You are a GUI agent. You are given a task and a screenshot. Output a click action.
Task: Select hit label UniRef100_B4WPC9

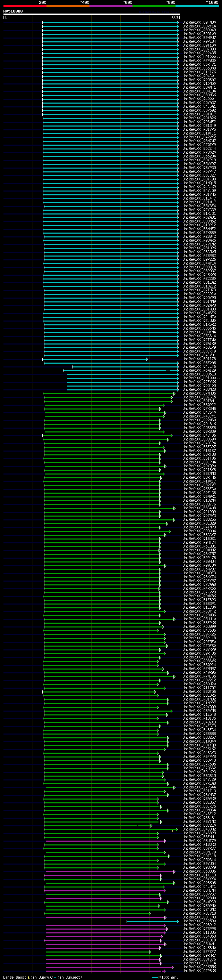coord(199,902)
